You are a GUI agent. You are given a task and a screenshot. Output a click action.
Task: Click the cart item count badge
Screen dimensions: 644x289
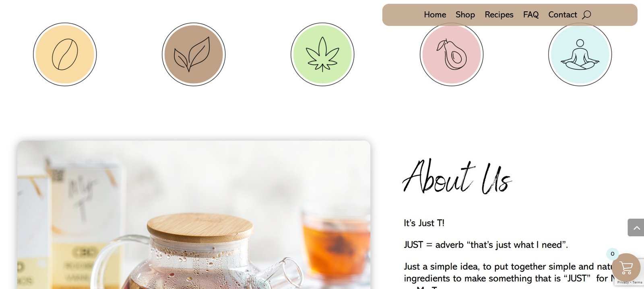613,254
